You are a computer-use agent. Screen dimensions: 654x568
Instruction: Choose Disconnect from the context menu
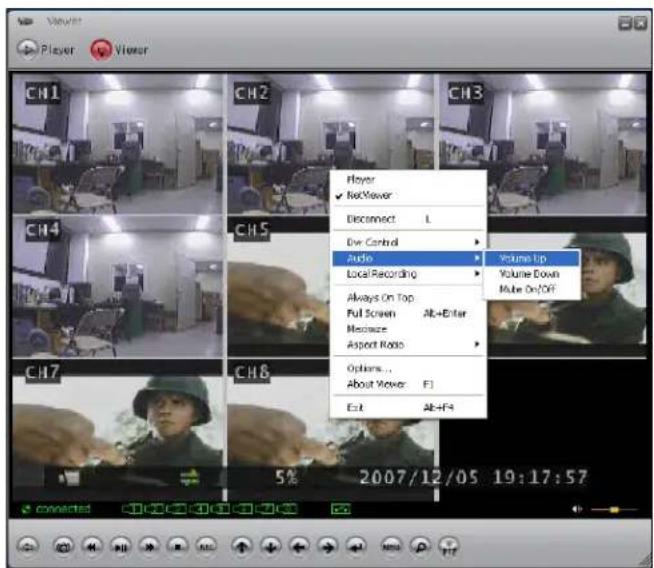[371, 219]
